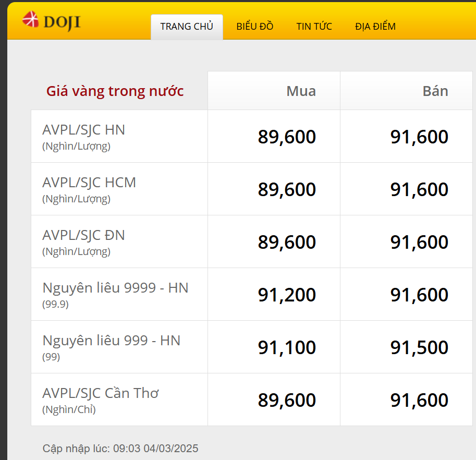Click the DOJI logo

pos(52,21)
